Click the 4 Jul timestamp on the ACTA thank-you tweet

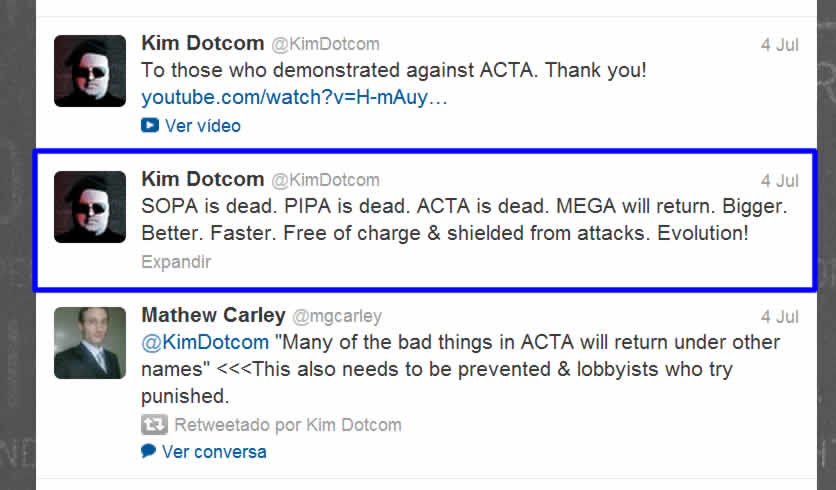coord(779,45)
